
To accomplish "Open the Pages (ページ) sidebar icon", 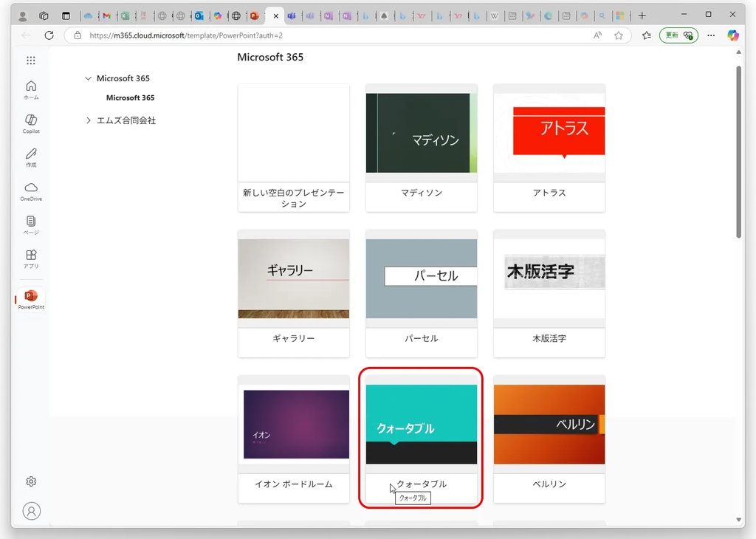I will pos(31,224).
